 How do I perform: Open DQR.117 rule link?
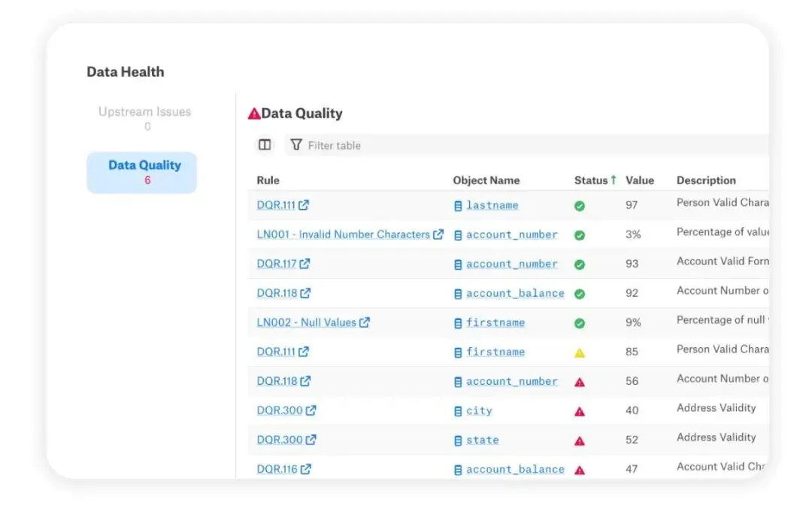pos(277,263)
